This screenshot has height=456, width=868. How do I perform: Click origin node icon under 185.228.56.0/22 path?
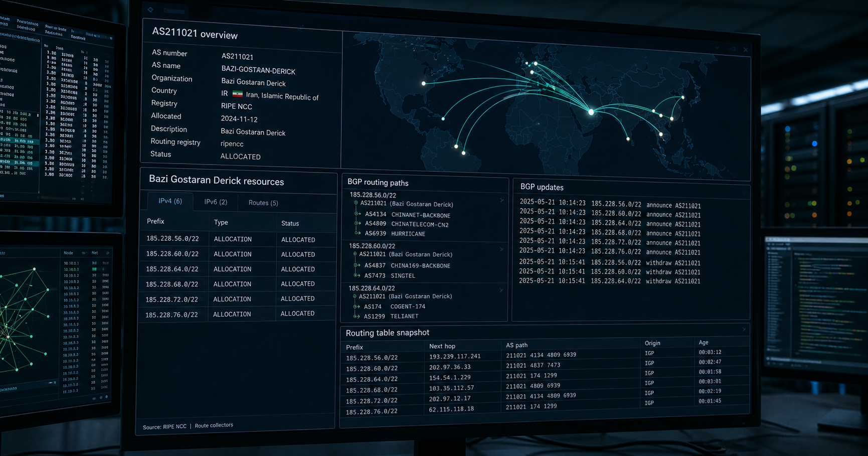(356, 204)
